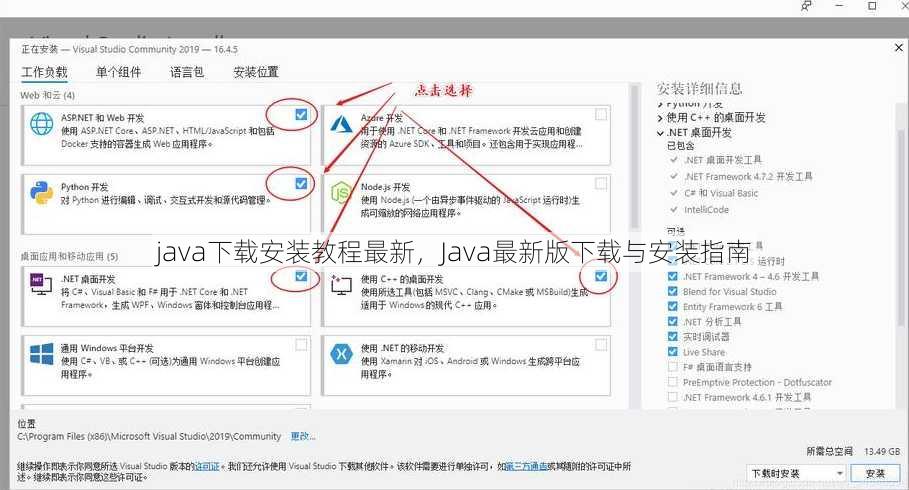The width and height of the screenshot is (909, 490).
Task: Open the 许可证 link
Action: click(x=206, y=466)
